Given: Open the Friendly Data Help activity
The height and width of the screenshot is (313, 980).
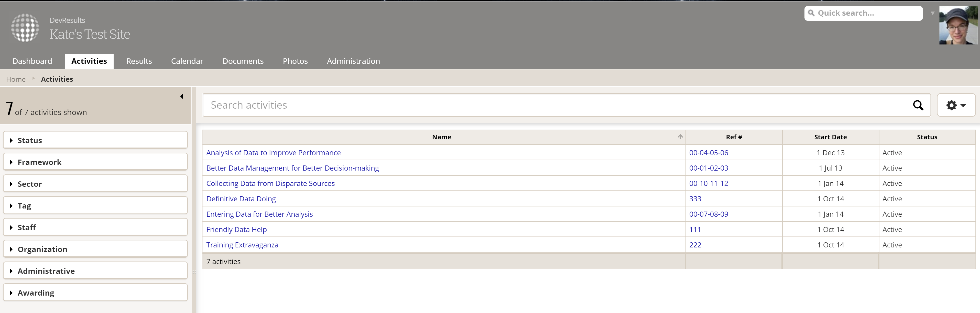Looking at the screenshot, I should pyautogui.click(x=237, y=229).
